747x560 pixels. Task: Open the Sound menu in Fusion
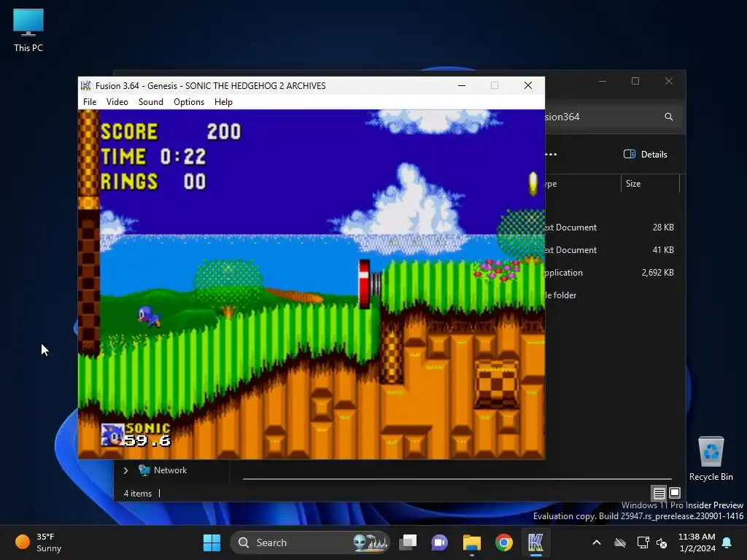click(x=150, y=102)
